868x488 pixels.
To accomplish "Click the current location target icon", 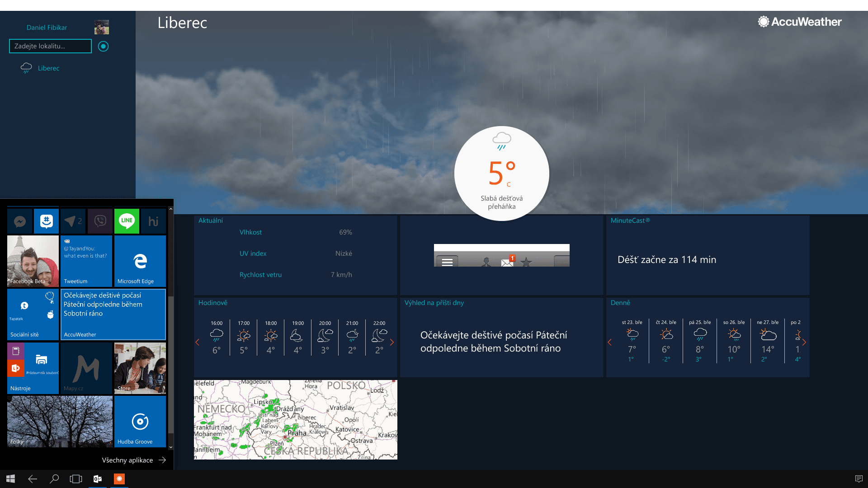I will coord(103,46).
